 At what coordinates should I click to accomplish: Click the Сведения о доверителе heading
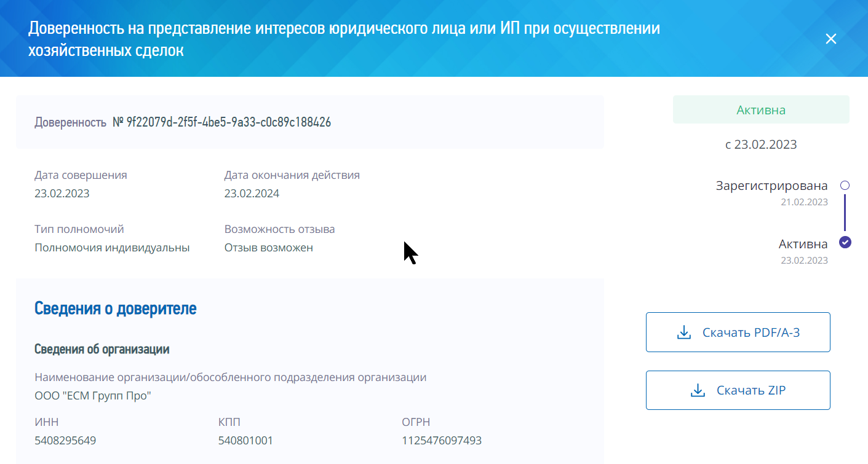pyautogui.click(x=115, y=309)
